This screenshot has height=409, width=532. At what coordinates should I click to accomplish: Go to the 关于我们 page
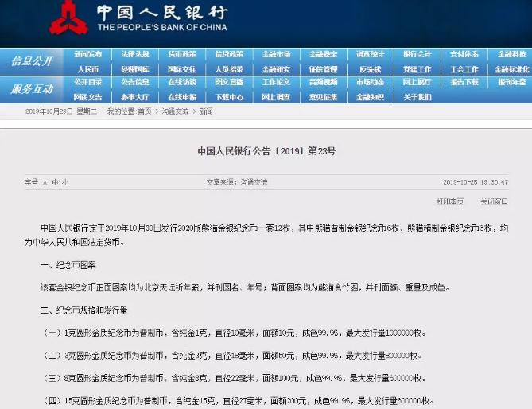point(417,97)
